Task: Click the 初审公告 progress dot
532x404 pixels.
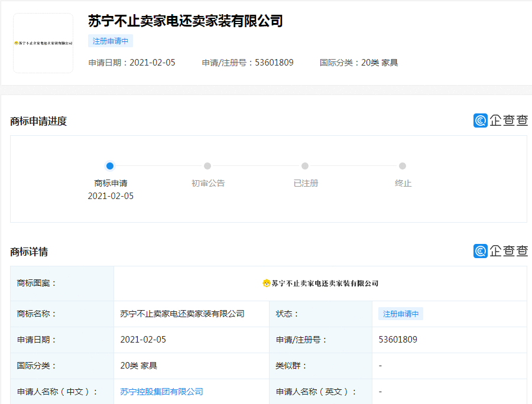Action: (x=207, y=167)
